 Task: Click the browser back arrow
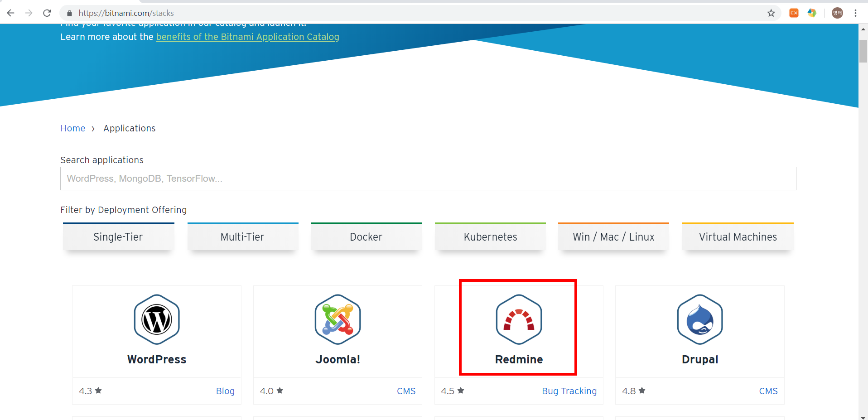pyautogui.click(x=11, y=13)
